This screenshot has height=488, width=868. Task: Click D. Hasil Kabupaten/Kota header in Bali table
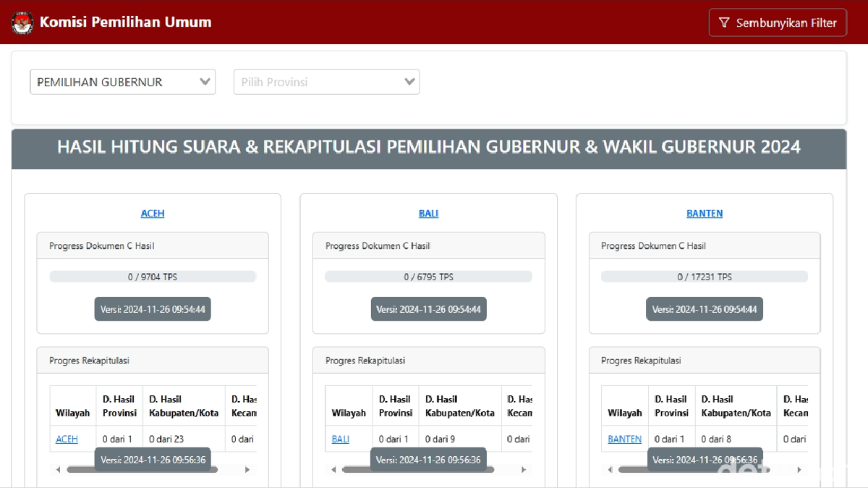[x=460, y=405]
